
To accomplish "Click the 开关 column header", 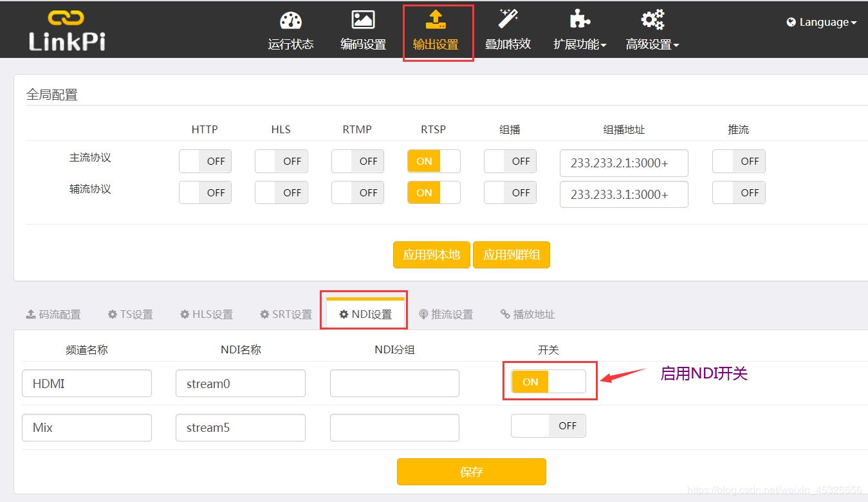I will click(x=548, y=350).
